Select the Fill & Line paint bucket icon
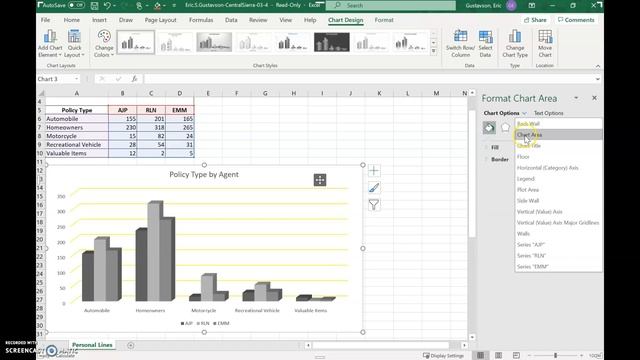 (489, 128)
